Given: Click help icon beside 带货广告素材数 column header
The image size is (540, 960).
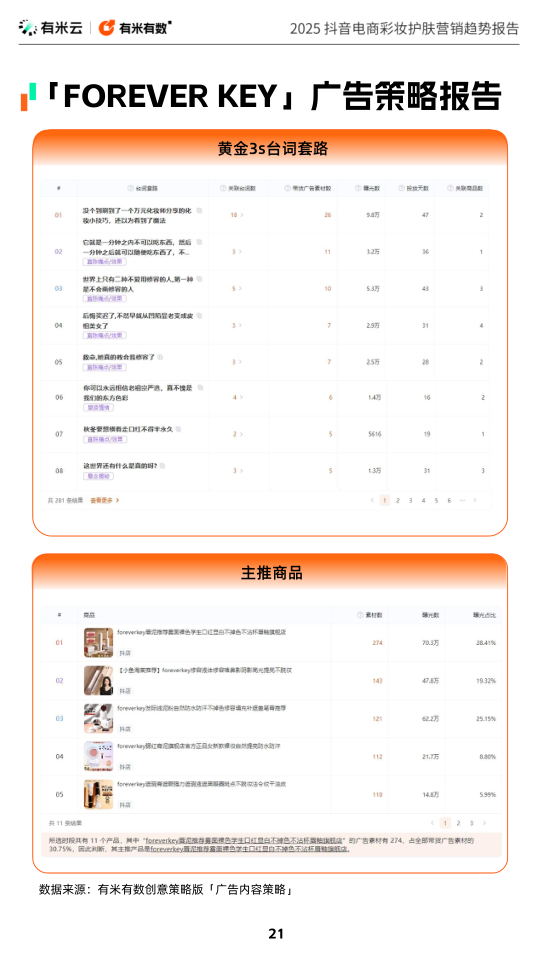Looking at the screenshot, I should (x=287, y=188).
